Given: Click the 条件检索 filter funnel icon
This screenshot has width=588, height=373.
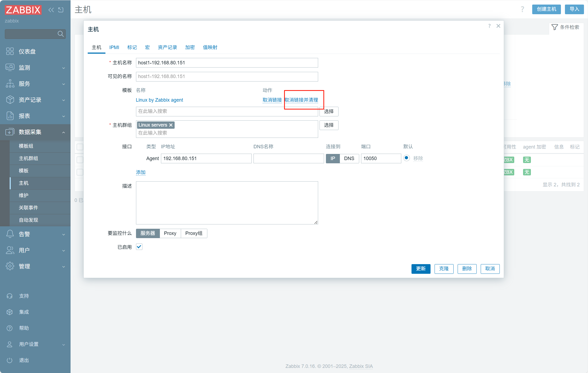Looking at the screenshot, I should (554, 27).
